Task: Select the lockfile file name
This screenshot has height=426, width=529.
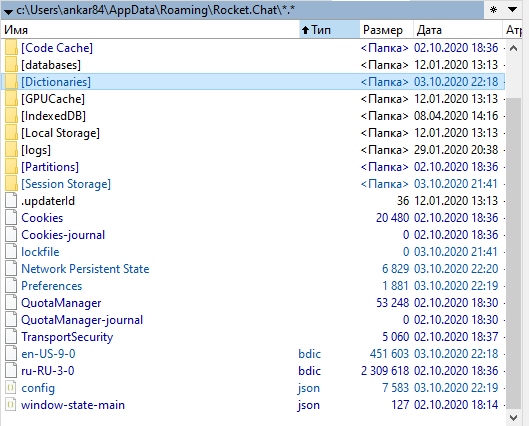Action: [x=40, y=252]
